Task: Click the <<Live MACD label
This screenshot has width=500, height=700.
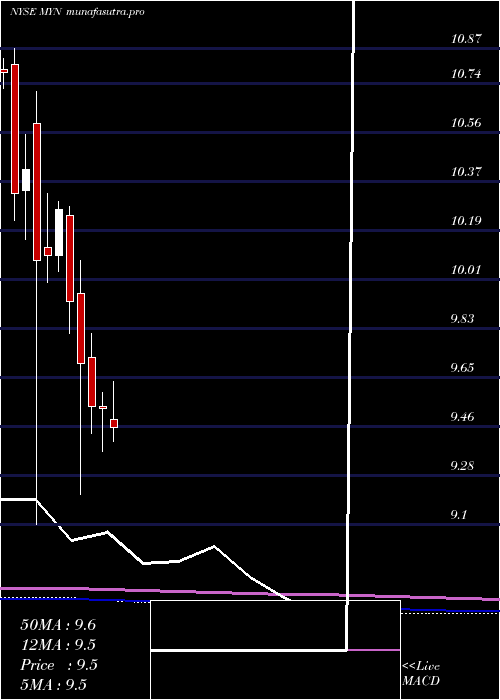Action: pyautogui.click(x=421, y=674)
